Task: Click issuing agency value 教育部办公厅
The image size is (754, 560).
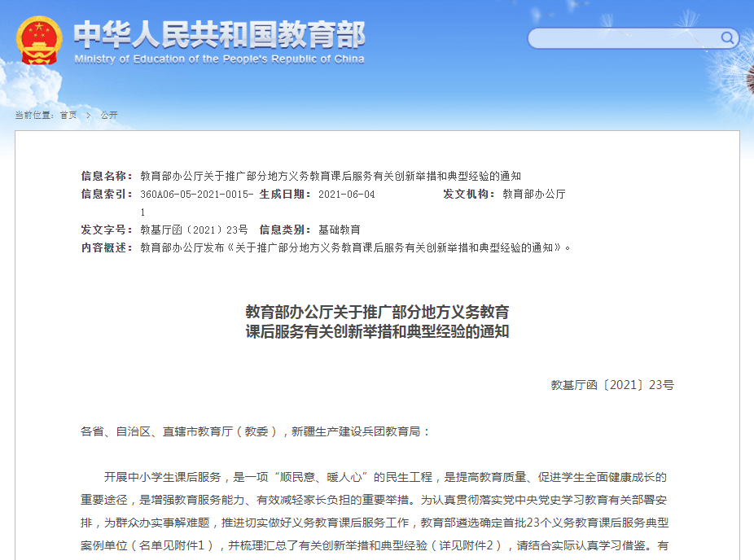Action: coord(534,195)
